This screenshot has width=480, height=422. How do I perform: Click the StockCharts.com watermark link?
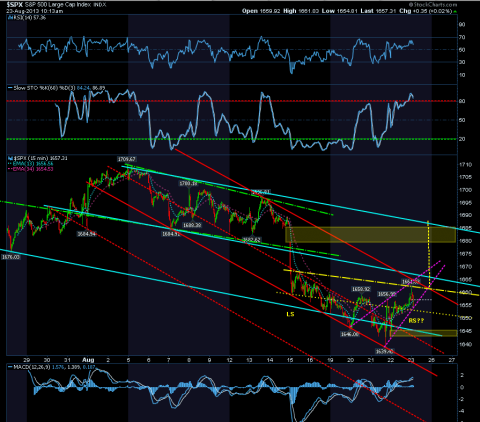point(433,5)
